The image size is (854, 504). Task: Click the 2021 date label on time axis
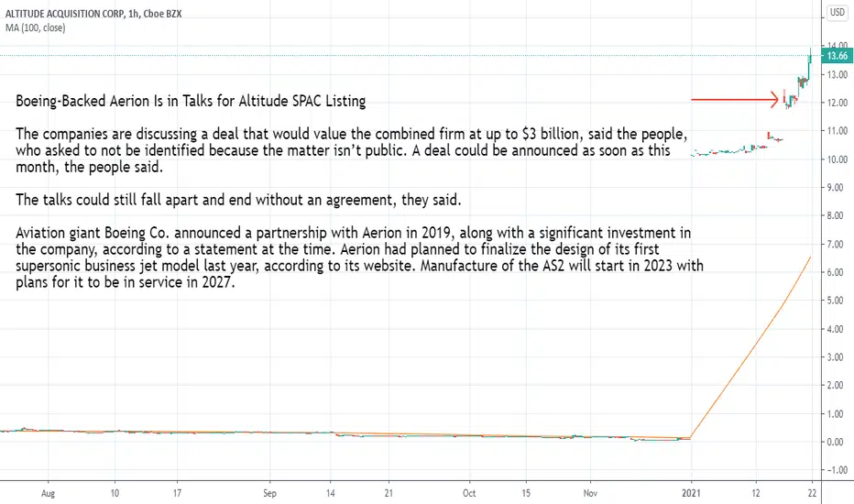[691, 493]
